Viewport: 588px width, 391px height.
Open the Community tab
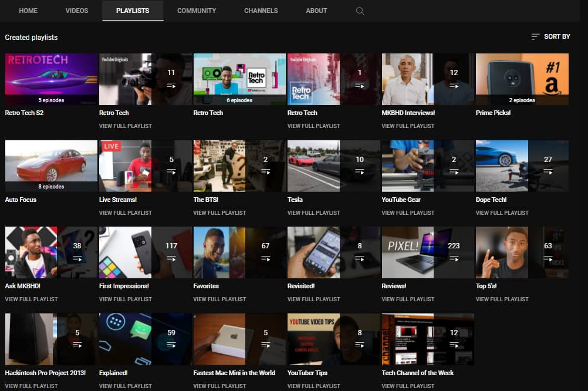pyautogui.click(x=197, y=11)
